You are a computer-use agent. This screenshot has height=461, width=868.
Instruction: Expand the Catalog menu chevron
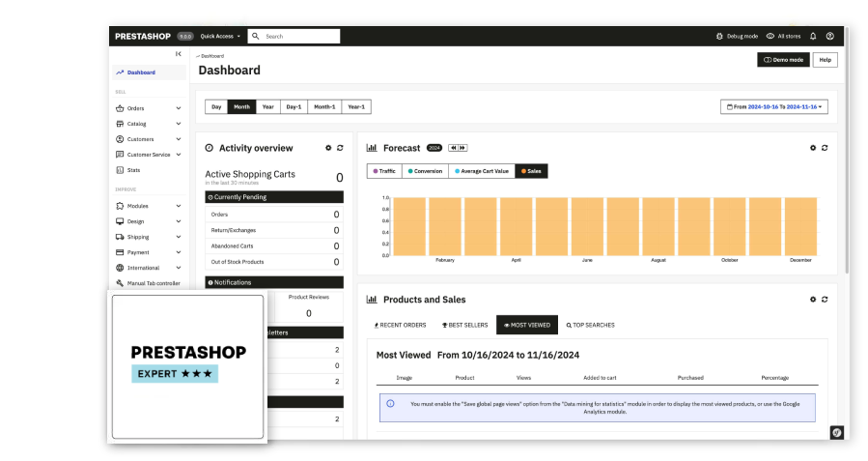point(179,124)
